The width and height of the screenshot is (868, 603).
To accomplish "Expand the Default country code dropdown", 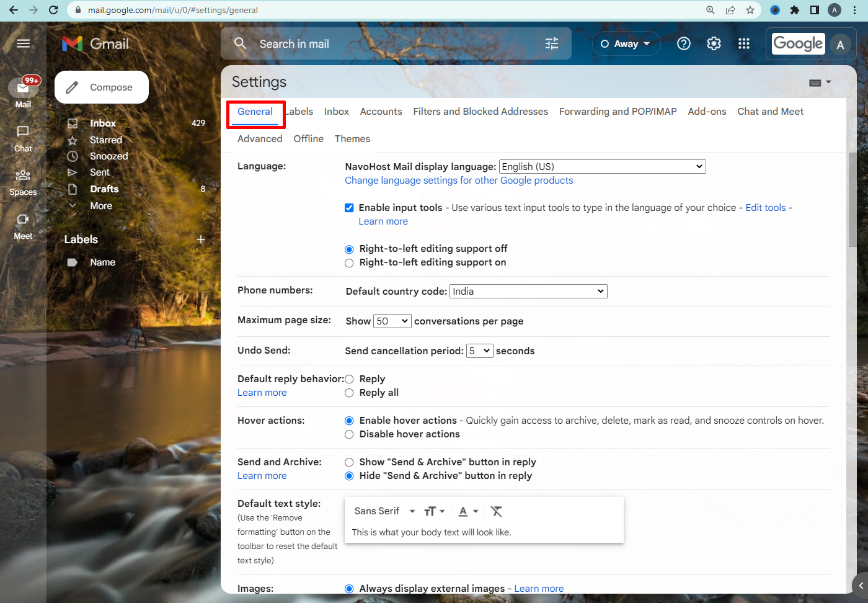I will tap(528, 292).
